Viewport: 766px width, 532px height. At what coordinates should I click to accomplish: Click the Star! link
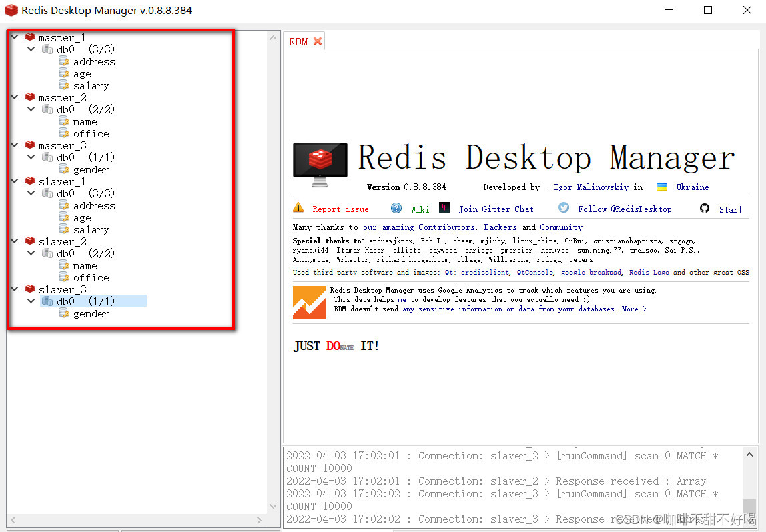731,209
